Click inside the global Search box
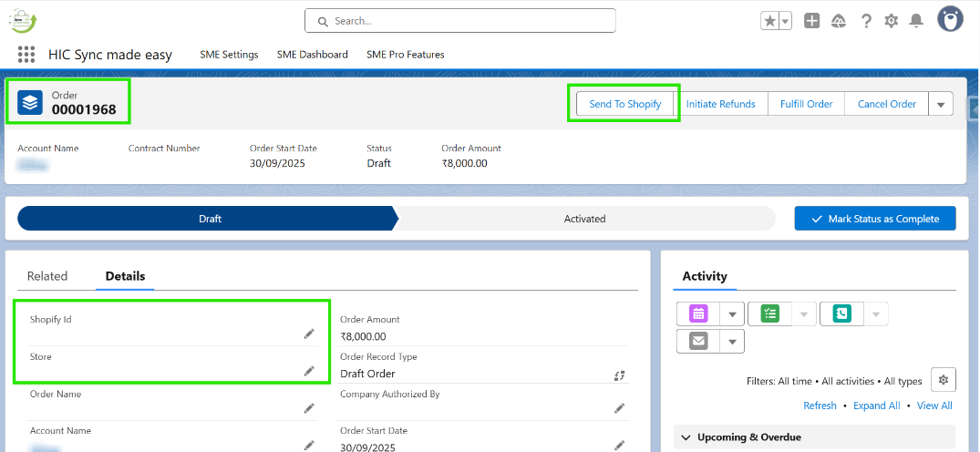This screenshot has height=452, width=980. (x=460, y=21)
